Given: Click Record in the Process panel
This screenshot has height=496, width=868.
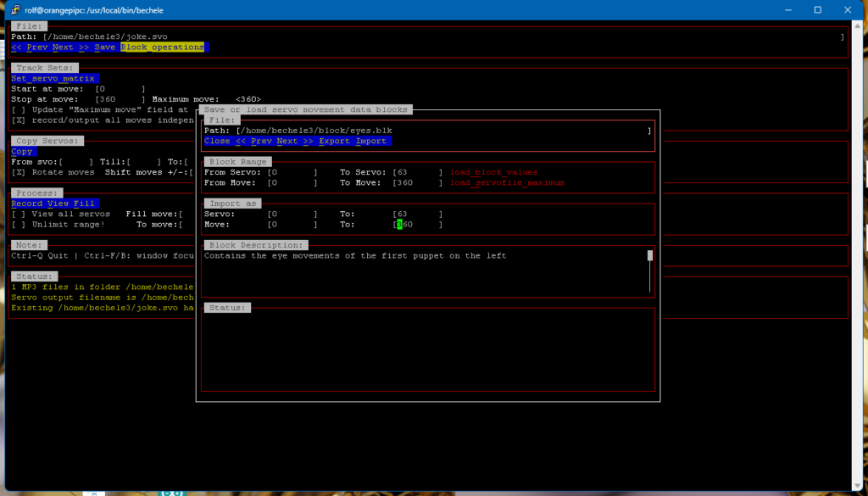Looking at the screenshot, I should 28,203.
